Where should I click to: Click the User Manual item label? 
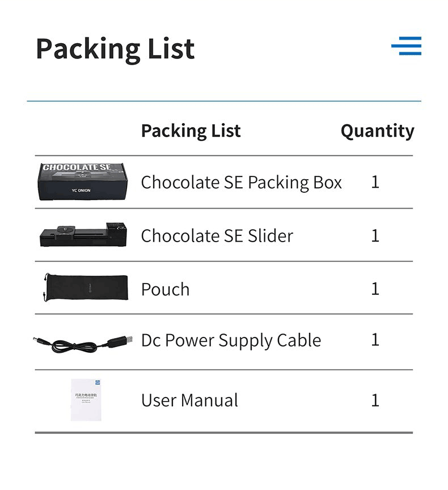[189, 400]
